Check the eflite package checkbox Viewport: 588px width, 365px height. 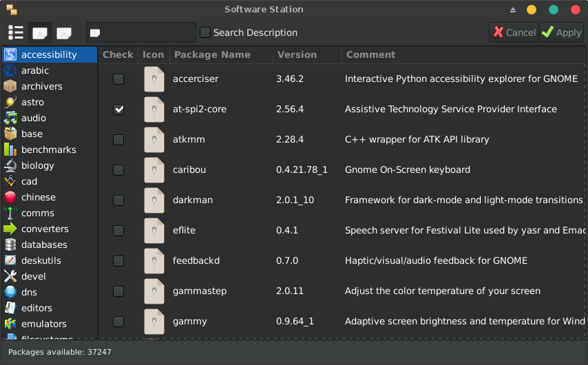(x=118, y=231)
